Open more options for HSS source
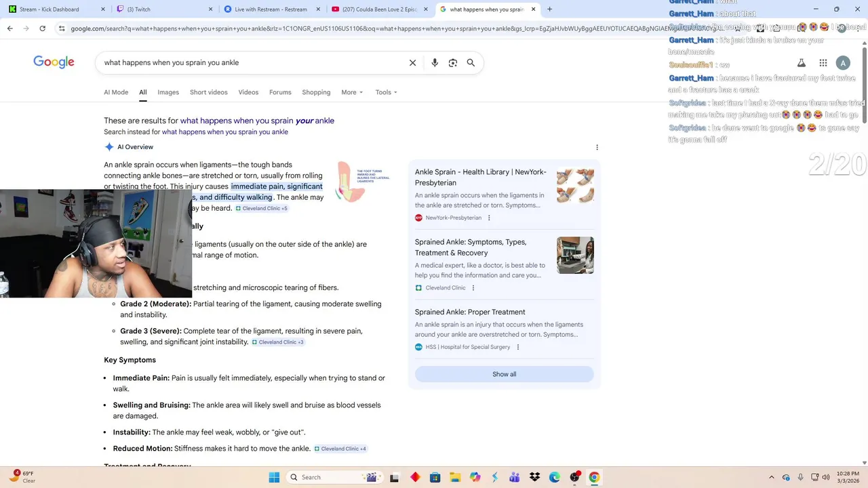The width and height of the screenshot is (868, 488). [518, 347]
